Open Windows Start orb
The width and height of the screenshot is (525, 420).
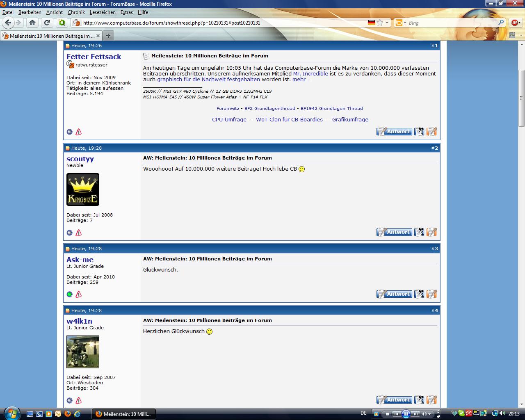point(11,413)
